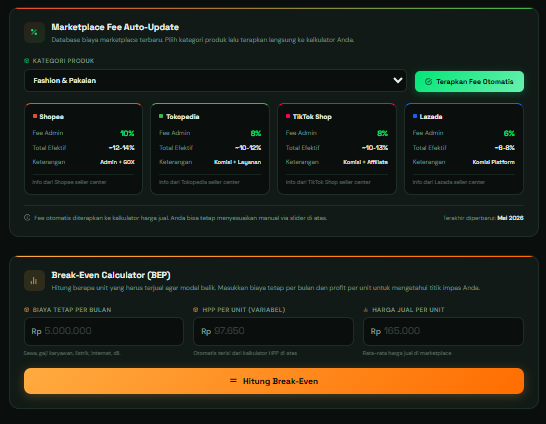Click icon next to HPP PER UNIT label
Viewport: 546px width, 424px height.
196,309
